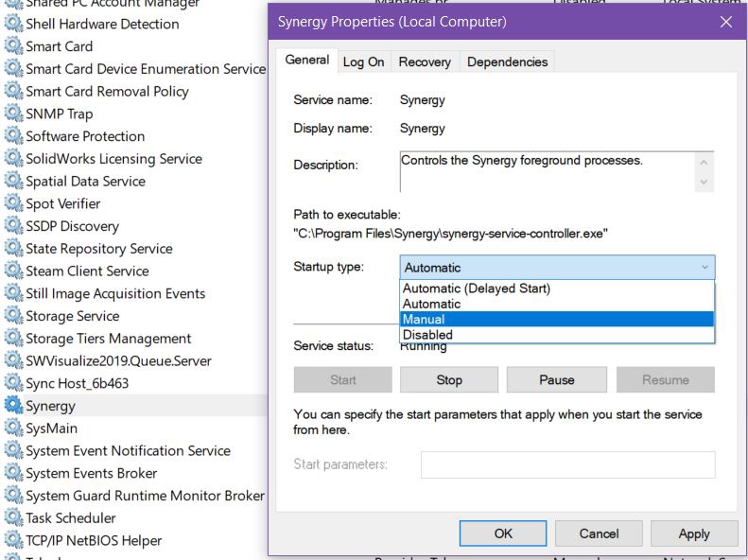Select SSDP Discovery row text
Screen dimensions: 748x560
[72, 226]
